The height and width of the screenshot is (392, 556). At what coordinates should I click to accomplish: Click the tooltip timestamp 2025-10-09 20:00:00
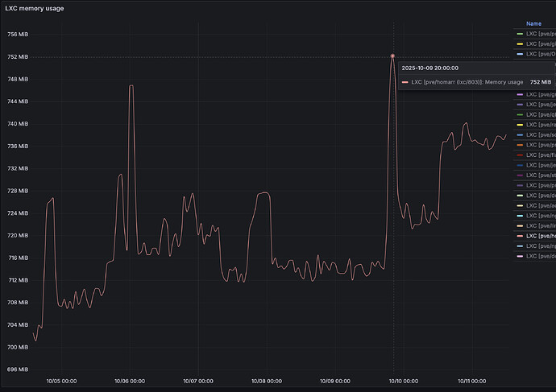[429, 68]
